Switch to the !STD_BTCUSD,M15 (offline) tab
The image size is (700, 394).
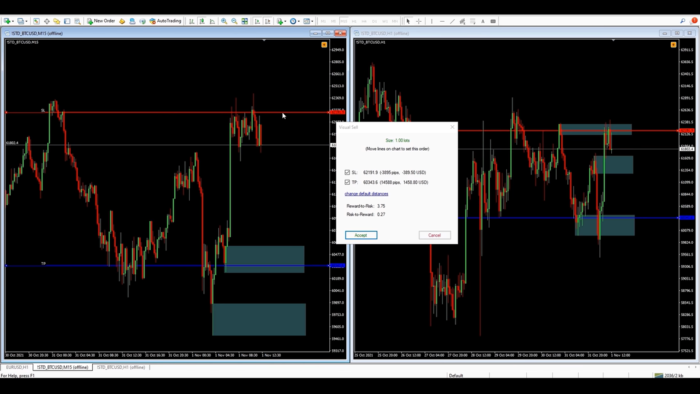[x=62, y=367]
